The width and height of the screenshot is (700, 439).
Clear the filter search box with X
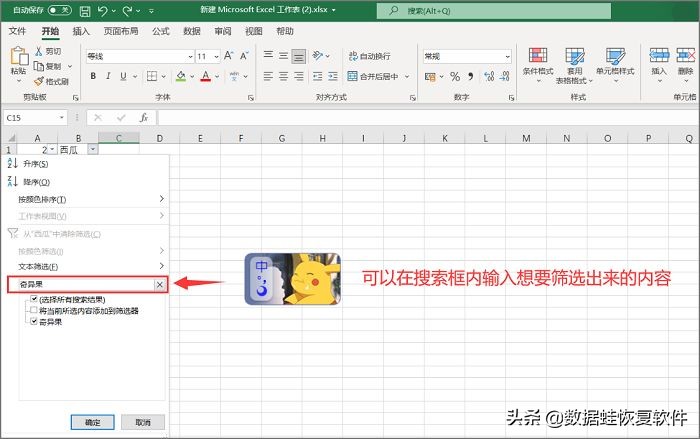160,284
